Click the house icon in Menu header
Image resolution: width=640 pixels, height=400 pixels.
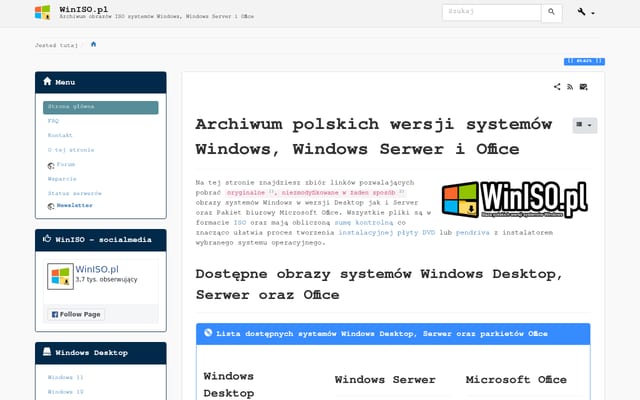(47, 81)
